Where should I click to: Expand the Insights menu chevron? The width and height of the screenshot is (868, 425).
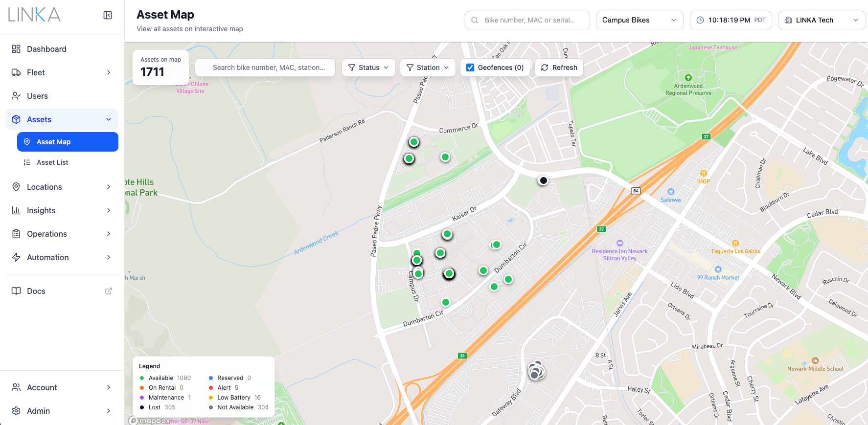tap(109, 210)
